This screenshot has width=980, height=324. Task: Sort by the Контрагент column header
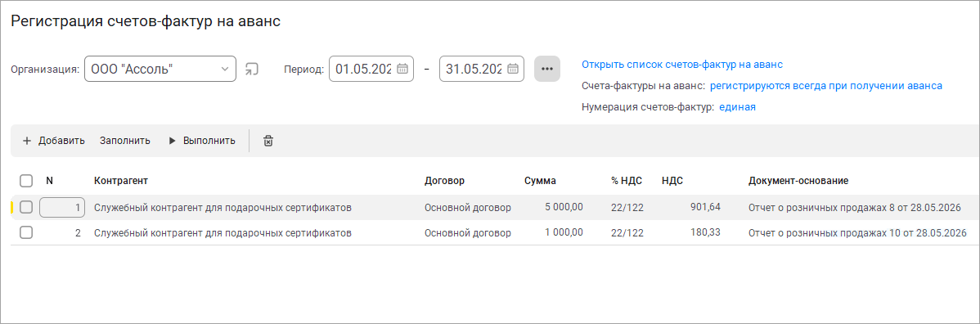(x=121, y=182)
